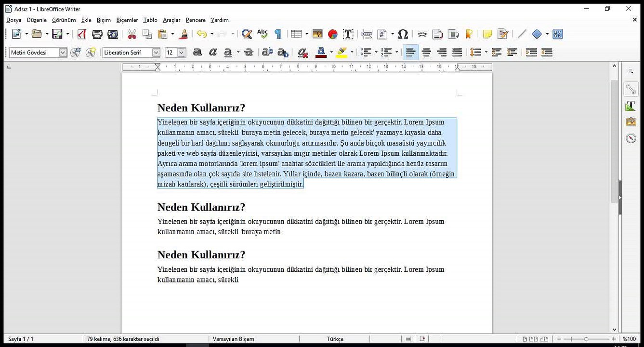Viewport: 644px width, 347px height.
Task: Apply the yellow highlighting color
Action: [x=342, y=52]
